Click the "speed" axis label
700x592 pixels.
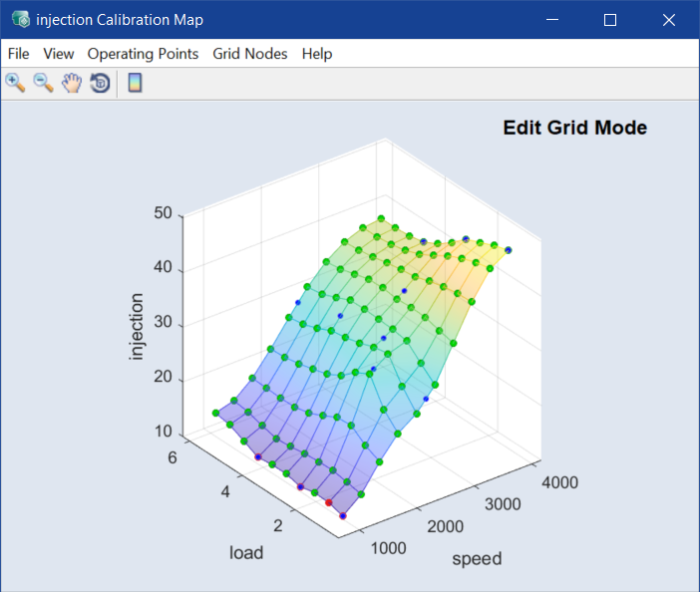pyautogui.click(x=477, y=558)
